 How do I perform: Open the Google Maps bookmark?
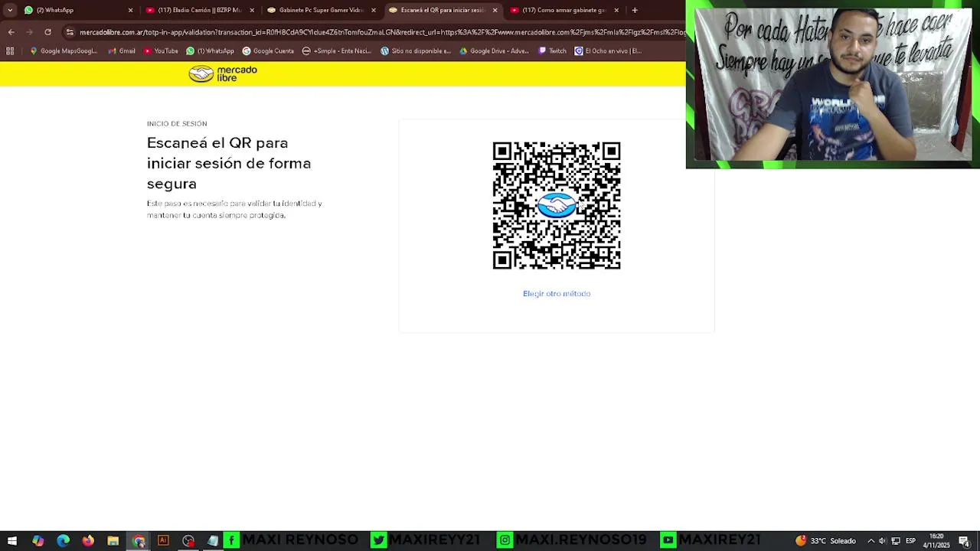click(x=63, y=51)
